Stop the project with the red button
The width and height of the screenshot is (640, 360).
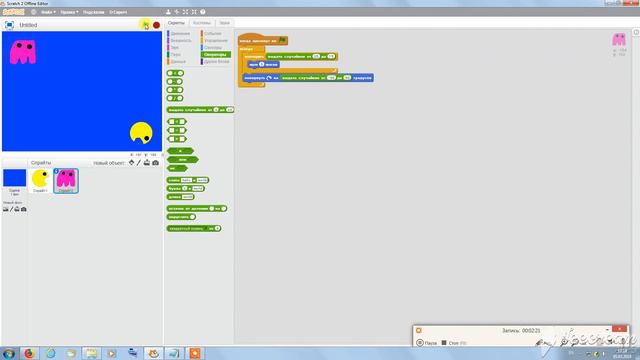coord(156,25)
